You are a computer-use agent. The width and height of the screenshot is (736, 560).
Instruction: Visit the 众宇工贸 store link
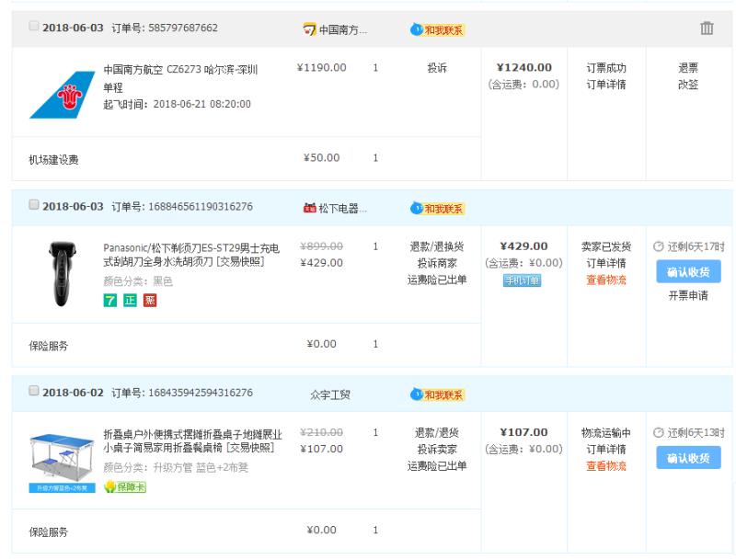(x=330, y=394)
